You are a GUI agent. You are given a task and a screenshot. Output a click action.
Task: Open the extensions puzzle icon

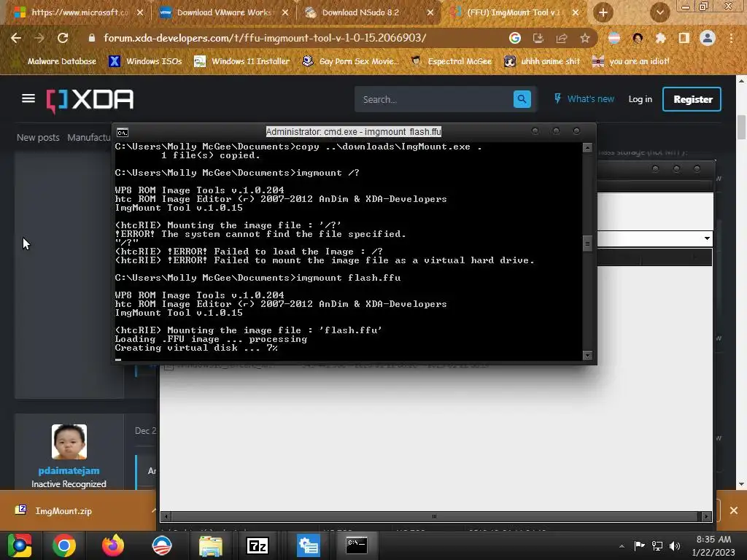(x=661, y=38)
